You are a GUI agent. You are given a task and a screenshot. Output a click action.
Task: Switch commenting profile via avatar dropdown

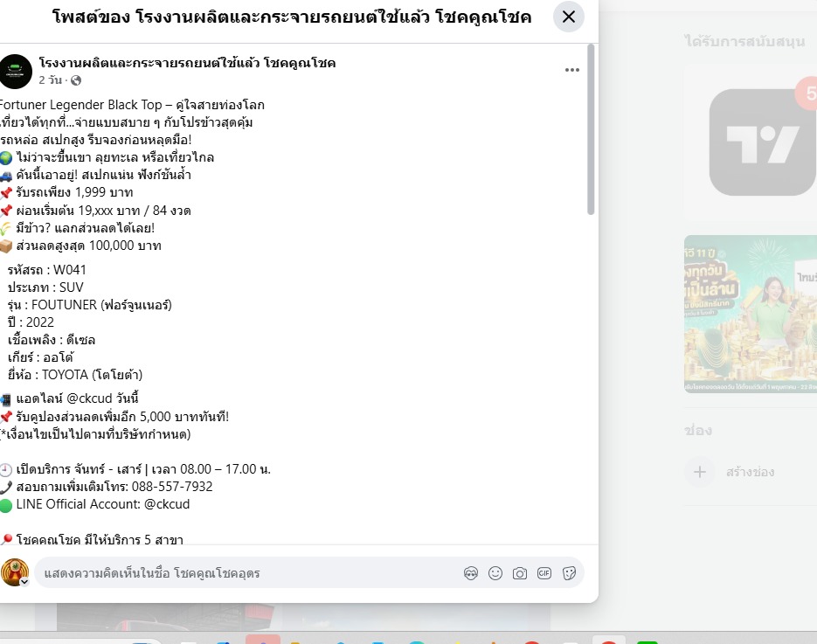click(x=24, y=581)
